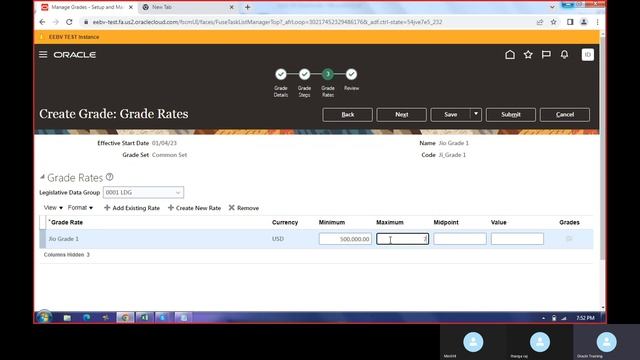Click the Add Existing Rate plus icon

tap(107, 208)
